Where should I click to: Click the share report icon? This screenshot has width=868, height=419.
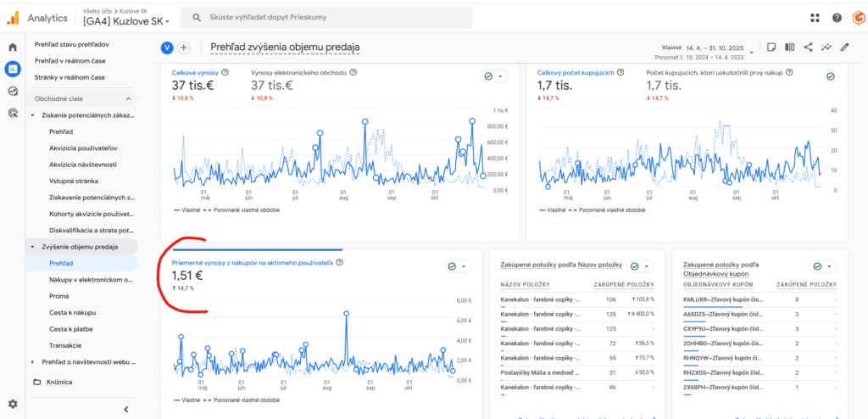pyautogui.click(x=808, y=47)
